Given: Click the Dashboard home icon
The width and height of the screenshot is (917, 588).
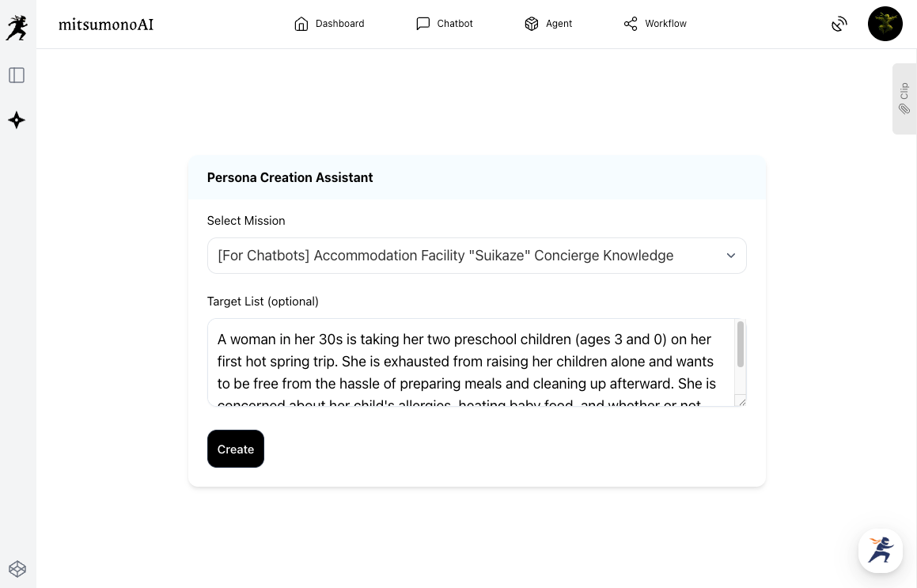Looking at the screenshot, I should [x=301, y=24].
